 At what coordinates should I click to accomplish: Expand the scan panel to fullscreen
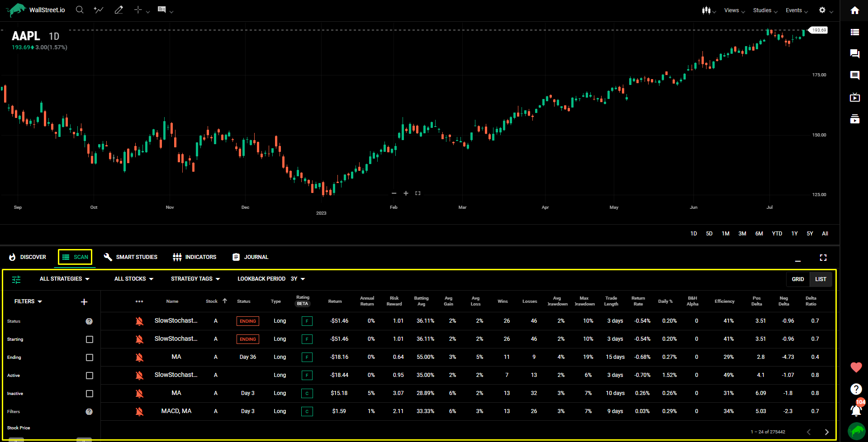823,258
